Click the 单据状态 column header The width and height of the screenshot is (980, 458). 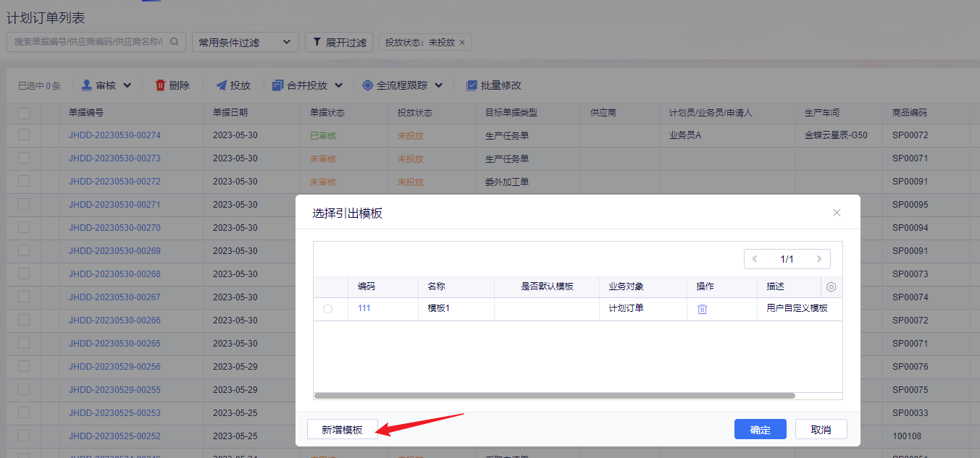click(x=327, y=113)
